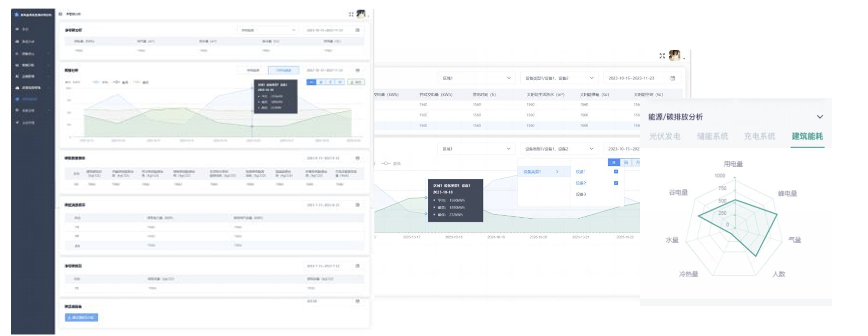This screenshot has width=868, height=336.
Task: Expand 设备类型1 cascader option
Action: (x=543, y=172)
